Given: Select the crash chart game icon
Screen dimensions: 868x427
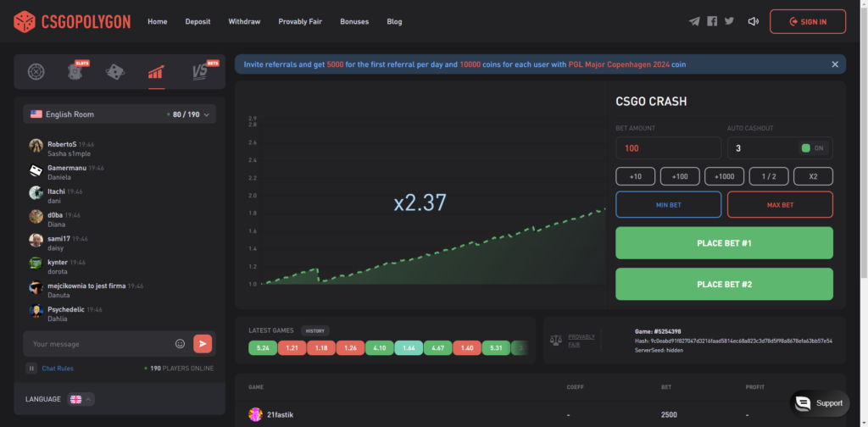Looking at the screenshot, I should [x=156, y=72].
